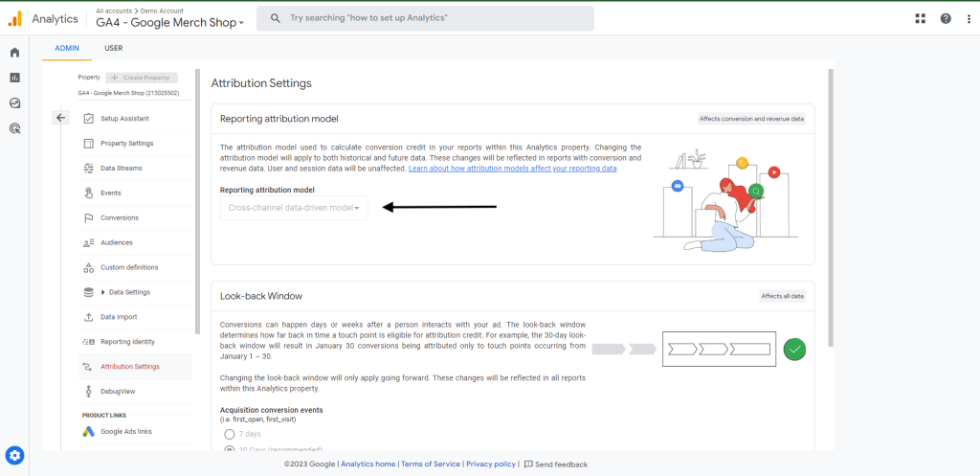Click the Data Import upload icon
Image resolution: width=980 pixels, height=476 pixels.
click(88, 317)
